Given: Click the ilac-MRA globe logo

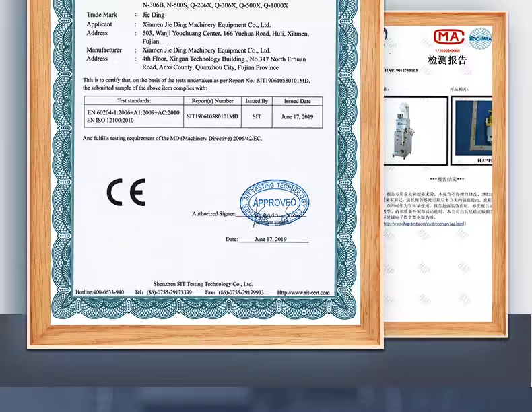Looking at the screenshot, I should (x=480, y=38).
